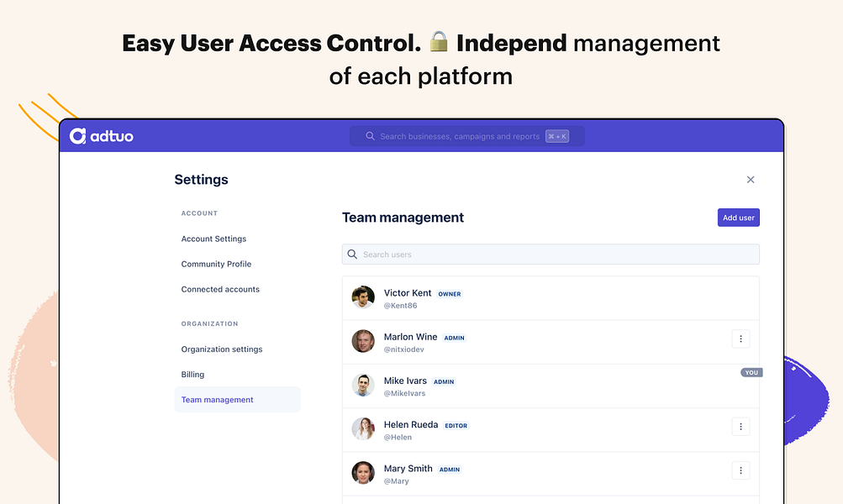Viewport: 843px width, 504px height.
Task: Click the name Mary Smith
Action: 408,469
